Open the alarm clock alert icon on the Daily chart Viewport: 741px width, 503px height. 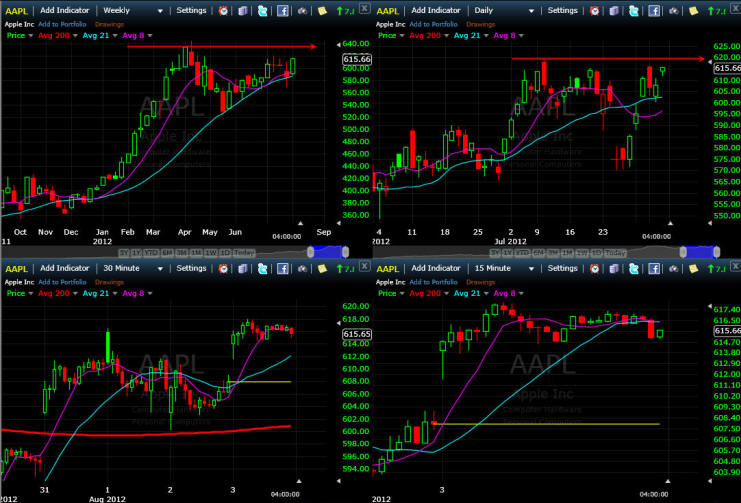[595, 10]
